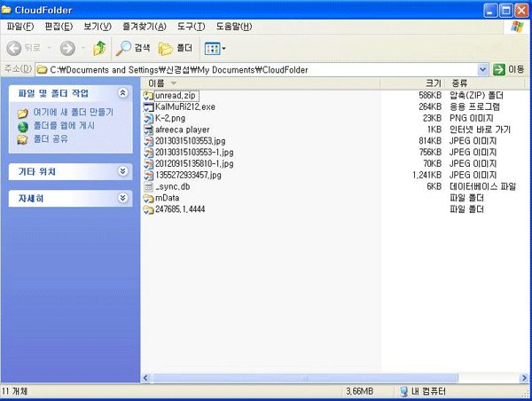Click the forward navigation arrow icon
The height and width of the screenshot is (401, 532).
67,48
